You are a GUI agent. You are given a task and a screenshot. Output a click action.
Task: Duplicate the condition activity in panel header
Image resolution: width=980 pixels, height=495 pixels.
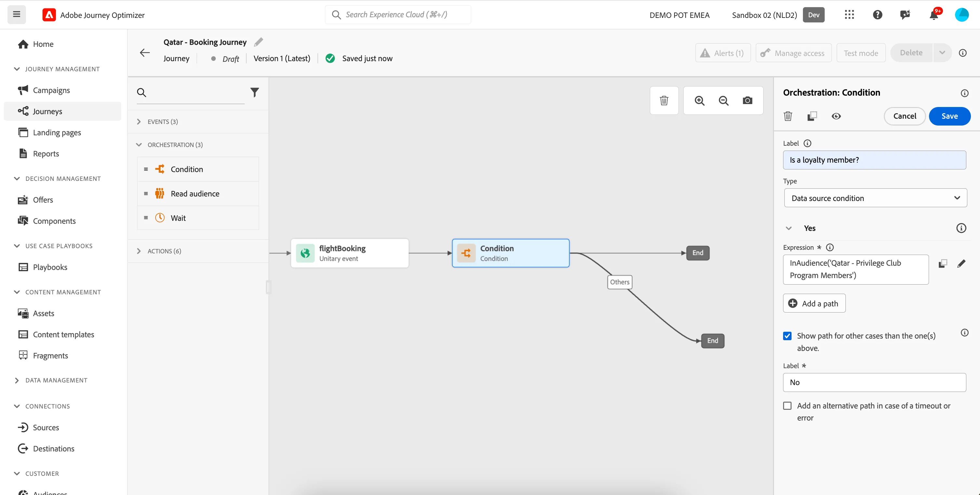(812, 116)
